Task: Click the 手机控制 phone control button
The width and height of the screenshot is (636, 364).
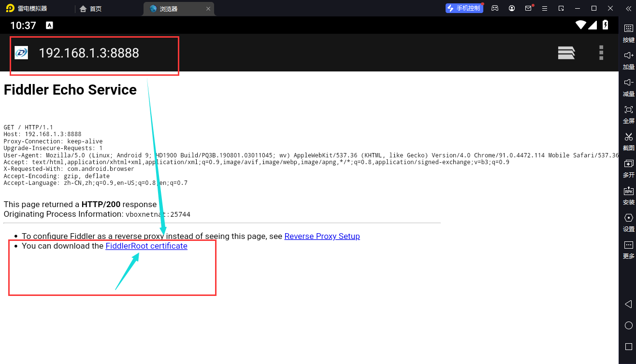Action: pos(464,8)
